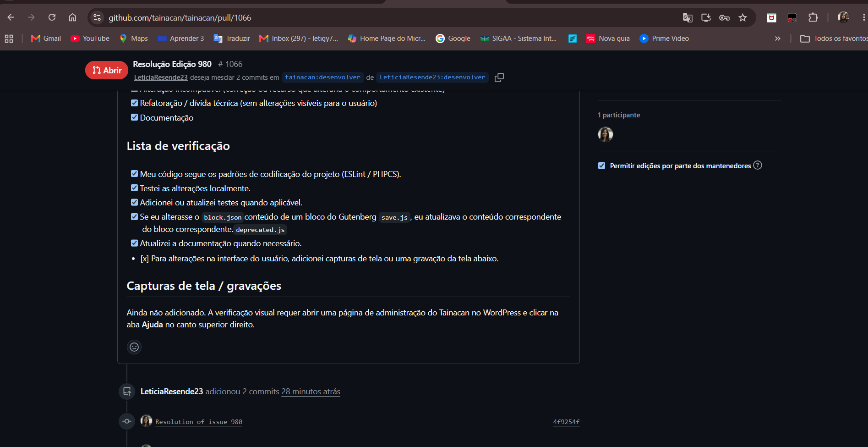Click the teal bookmark icon beside SIGAA
868x447 pixels.
point(573,39)
